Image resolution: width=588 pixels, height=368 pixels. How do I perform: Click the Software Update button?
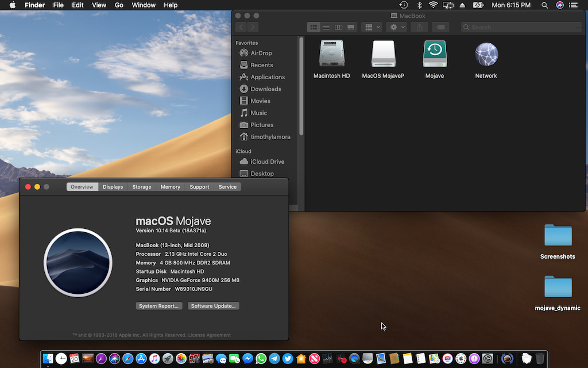pos(214,306)
